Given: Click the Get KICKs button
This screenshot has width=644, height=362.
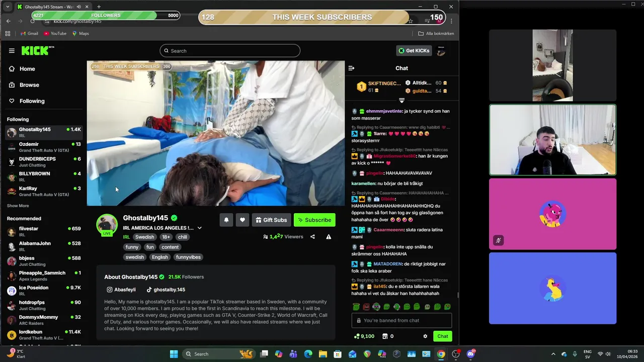Looking at the screenshot, I should [414, 51].
